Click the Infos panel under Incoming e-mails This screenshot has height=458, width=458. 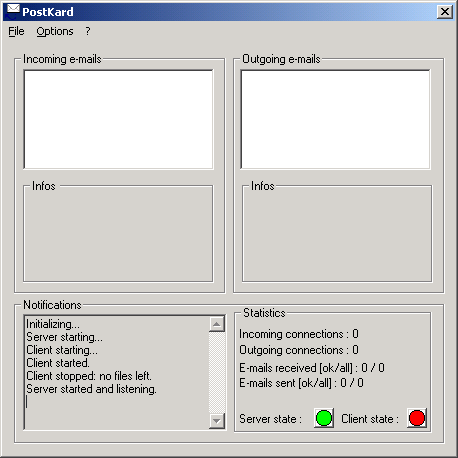[118, 233]
